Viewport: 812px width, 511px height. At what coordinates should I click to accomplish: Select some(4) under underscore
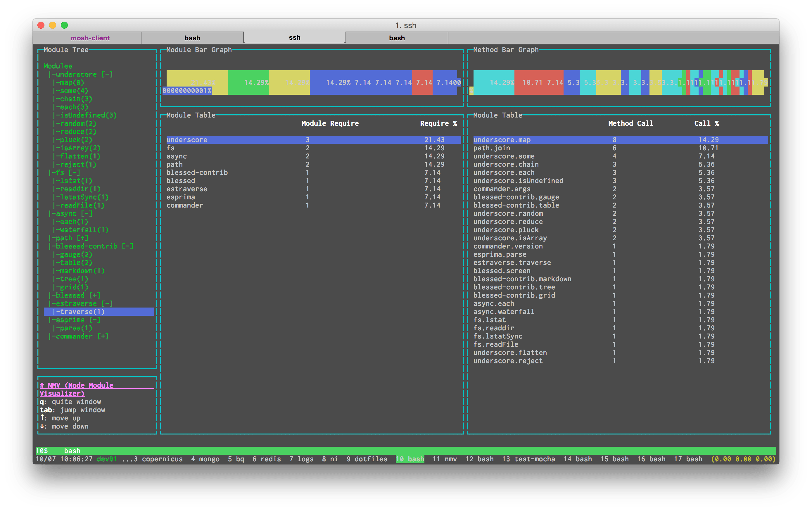point(70,90)
